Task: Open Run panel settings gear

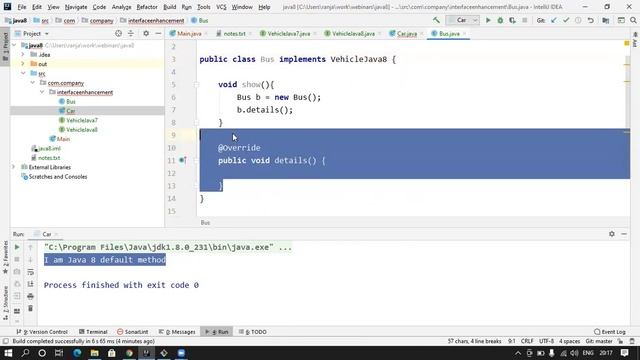Action: point(611,234)
